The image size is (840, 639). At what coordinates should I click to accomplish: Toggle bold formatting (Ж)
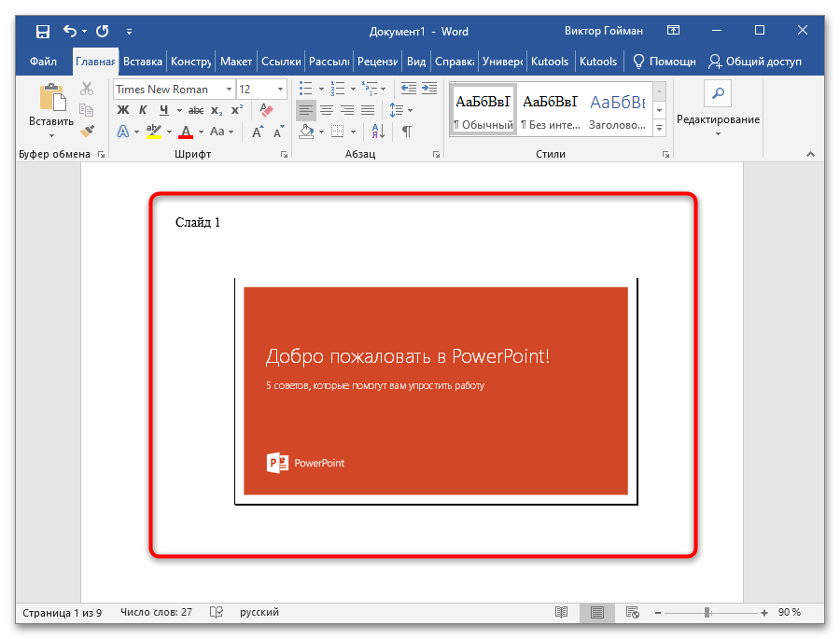point(123,110)
